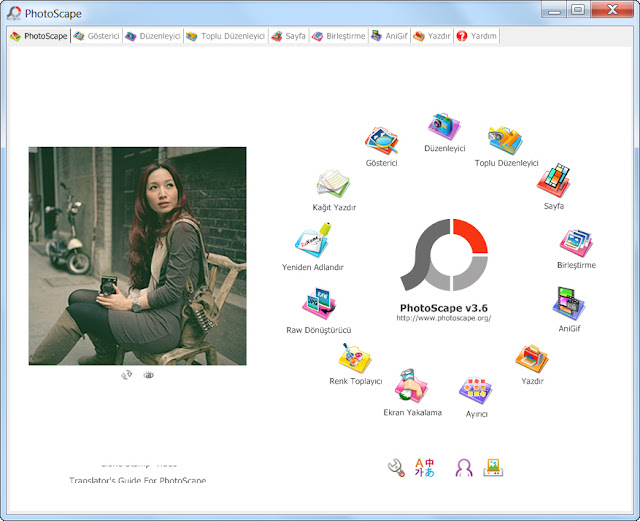The image size is (640, 521).
Task: Minimize the PhotoScape window
Action: (x=553, y=10)
